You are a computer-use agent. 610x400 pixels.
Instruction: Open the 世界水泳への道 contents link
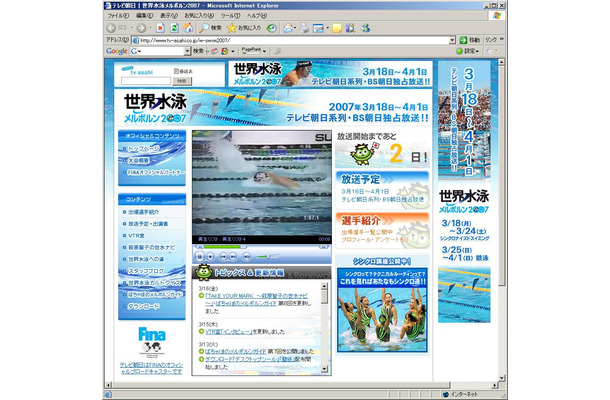146,259
